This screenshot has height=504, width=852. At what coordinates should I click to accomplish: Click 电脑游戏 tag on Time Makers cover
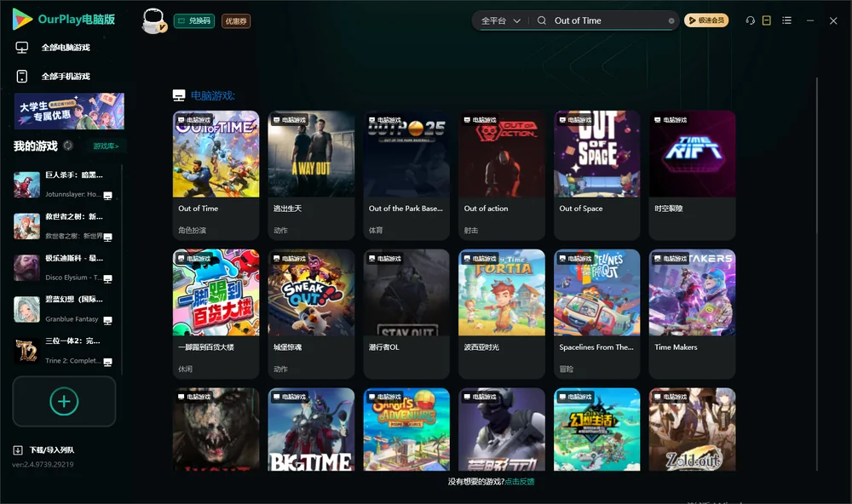tap(671, 259)
